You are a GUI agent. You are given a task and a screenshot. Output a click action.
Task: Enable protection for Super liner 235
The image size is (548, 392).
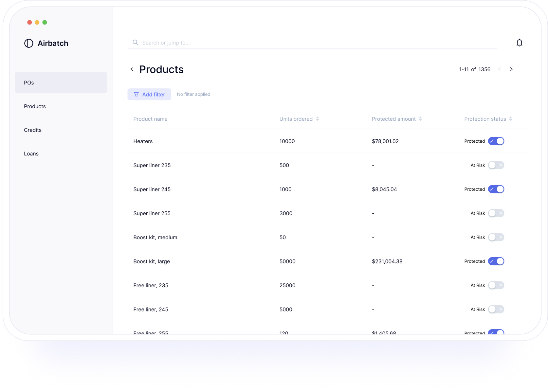[496, 165]
